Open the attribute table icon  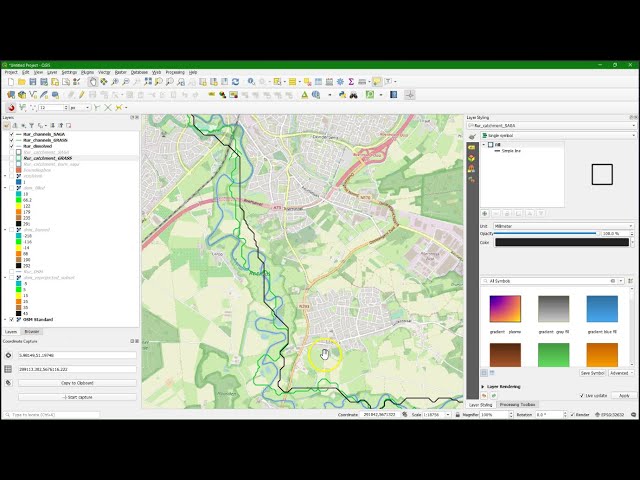(x=318, y=82)
